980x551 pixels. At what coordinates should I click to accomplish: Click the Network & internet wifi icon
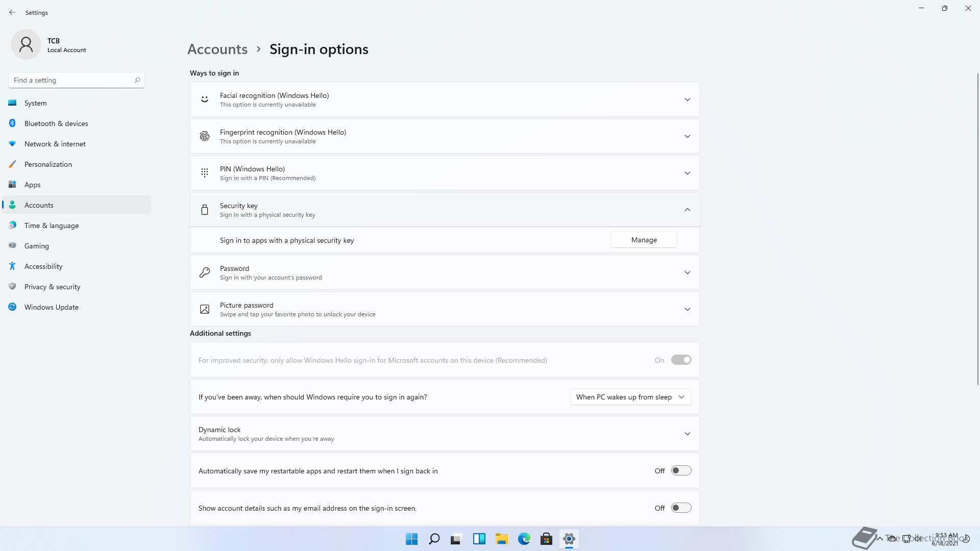click(x=12, y=144)
